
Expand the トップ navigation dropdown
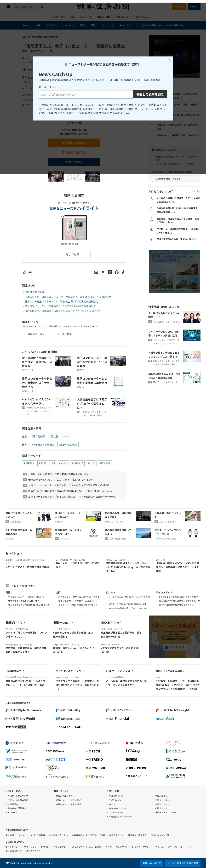tap(27, 26)
